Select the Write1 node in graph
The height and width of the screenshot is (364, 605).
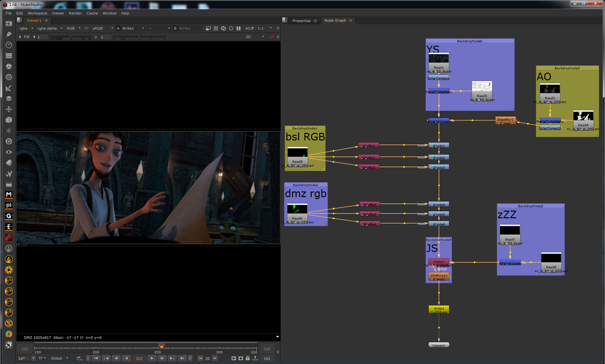click(439, 309)
